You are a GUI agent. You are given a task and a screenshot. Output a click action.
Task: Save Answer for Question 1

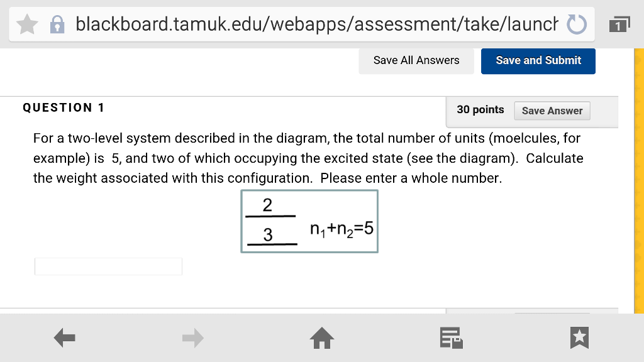(552, 111)
